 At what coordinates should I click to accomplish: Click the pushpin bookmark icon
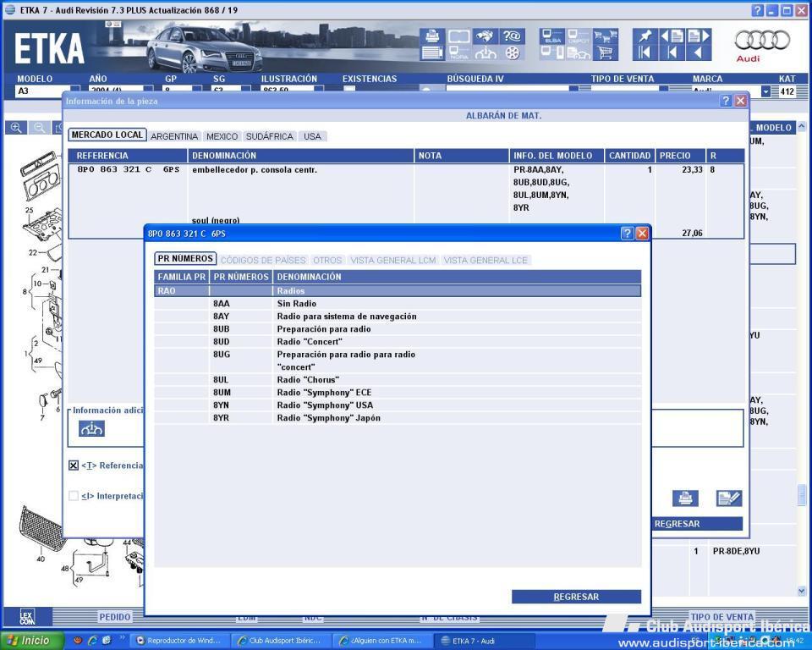(x=645, y=36)
